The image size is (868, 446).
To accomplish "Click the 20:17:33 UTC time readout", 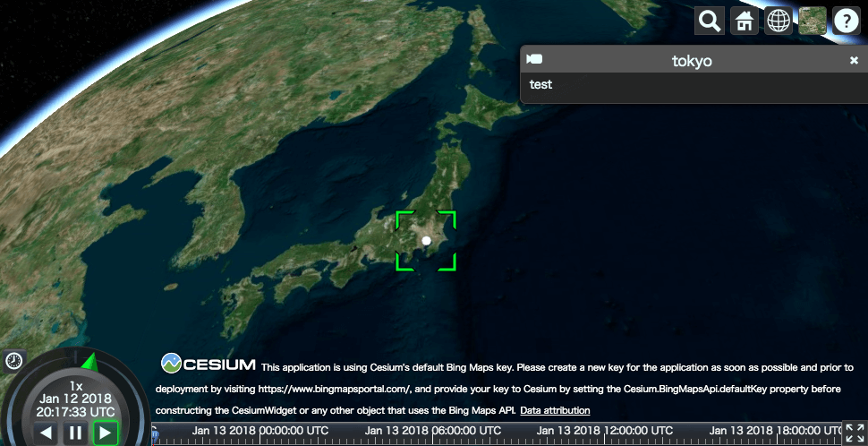I will tap(75, 412).
